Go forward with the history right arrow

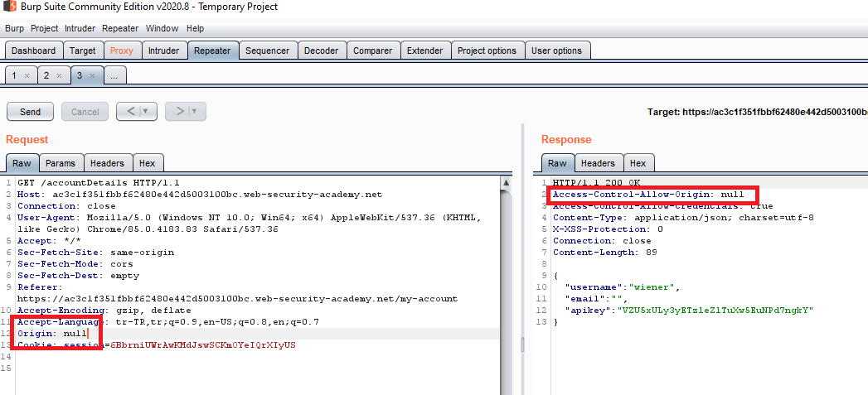pyautogui.click(x=179, y=111)
